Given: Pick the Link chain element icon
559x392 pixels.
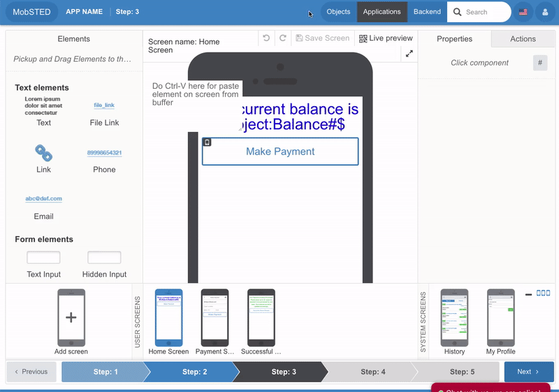Looking at the screenshot, I should pos(43,153).
